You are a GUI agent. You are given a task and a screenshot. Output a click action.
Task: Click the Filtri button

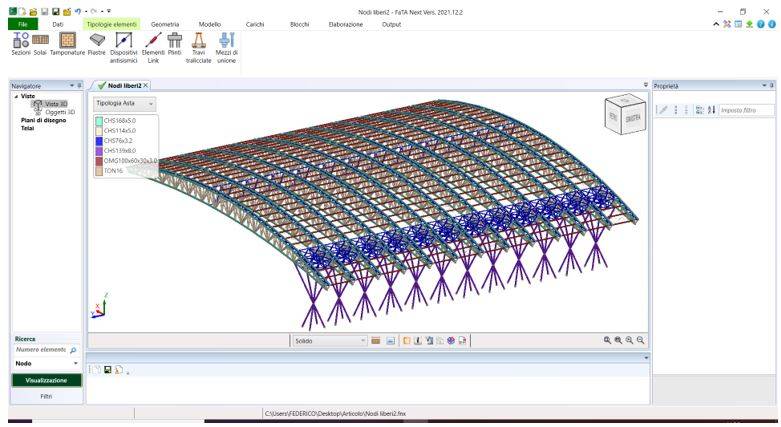coord(46,397)
